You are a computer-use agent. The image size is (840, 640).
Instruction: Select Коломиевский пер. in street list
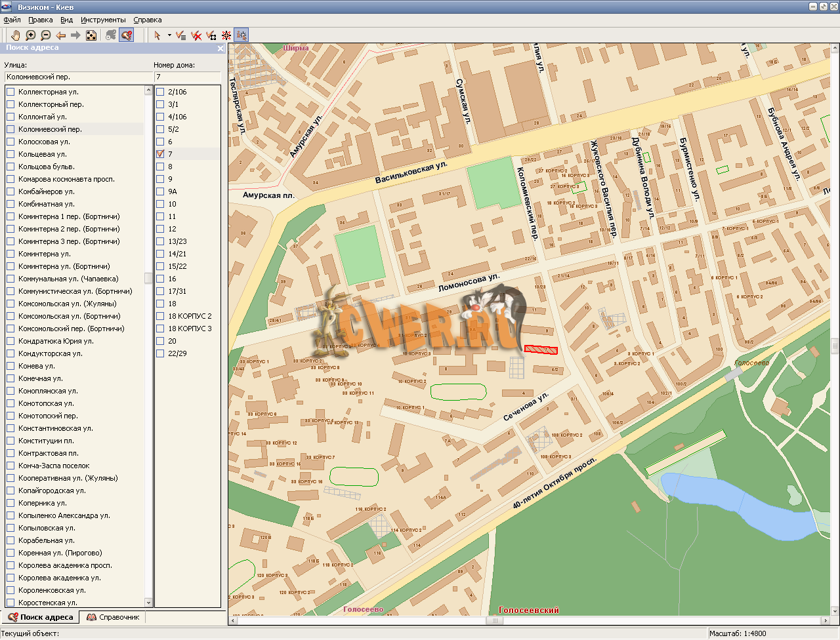(x=50, y=129)
